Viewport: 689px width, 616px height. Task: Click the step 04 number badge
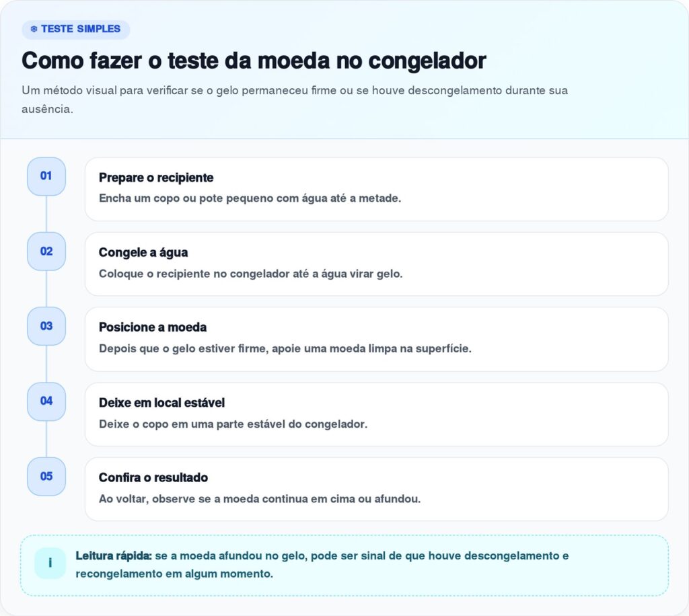coord(46,401)
